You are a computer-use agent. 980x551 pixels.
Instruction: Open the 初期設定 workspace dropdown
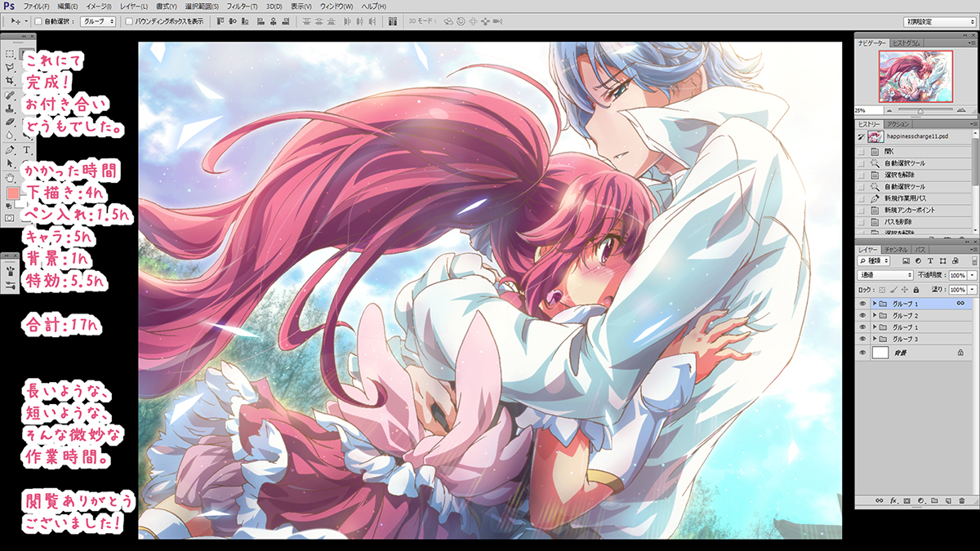939,21
